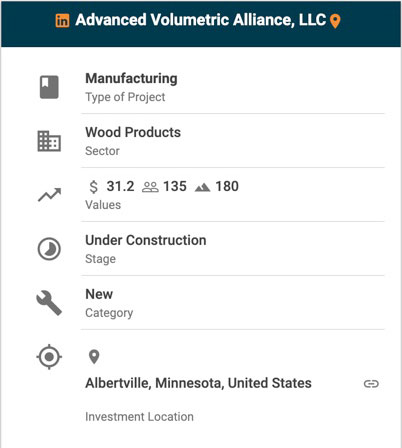Open the LinkedIn icon in header
402x448 pixels.
[62, 21]
